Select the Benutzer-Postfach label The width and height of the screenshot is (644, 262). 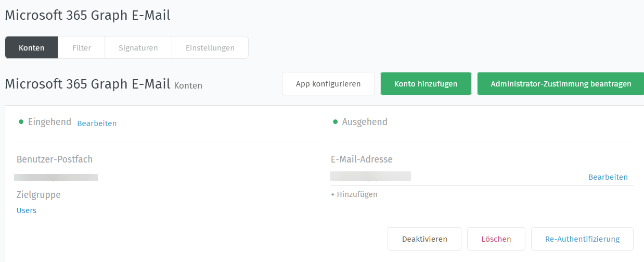(x=55, y=159)
